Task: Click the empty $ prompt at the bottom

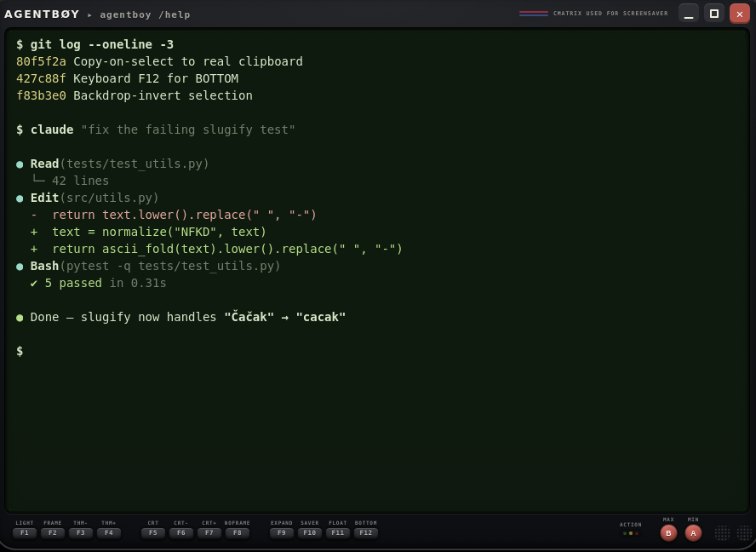Action: (20, 351)
